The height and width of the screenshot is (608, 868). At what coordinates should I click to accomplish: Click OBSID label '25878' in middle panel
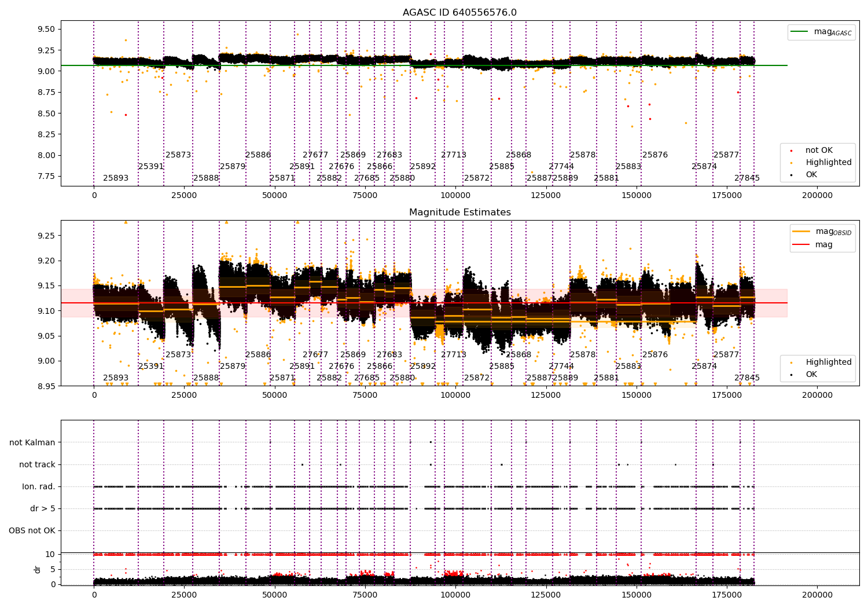(583, 355)
